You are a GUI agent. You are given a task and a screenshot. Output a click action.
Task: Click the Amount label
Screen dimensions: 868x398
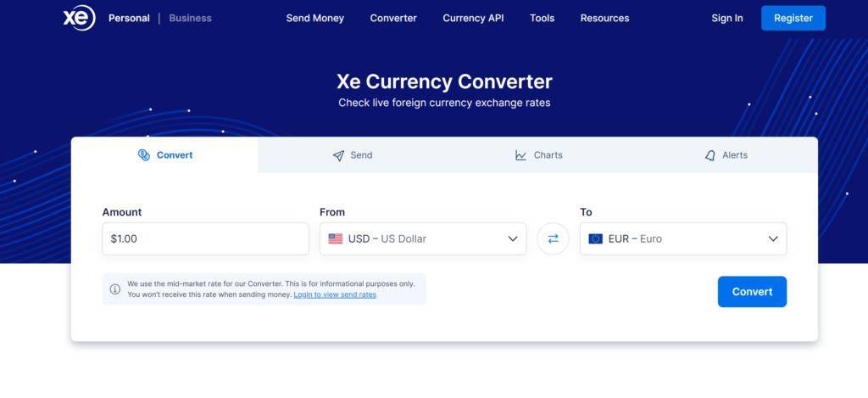click(122, 212)
